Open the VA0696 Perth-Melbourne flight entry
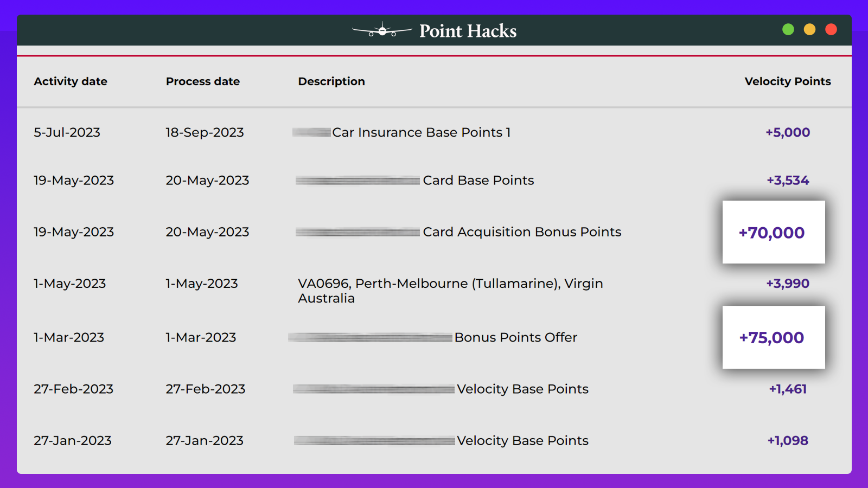 click(450, 291)
